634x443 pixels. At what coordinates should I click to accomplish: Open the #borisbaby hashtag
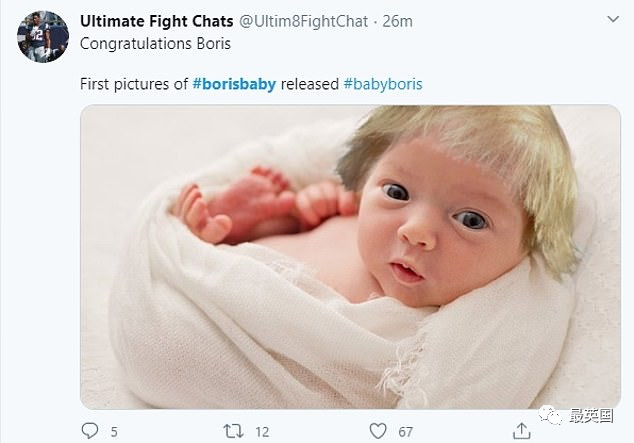point(236,84)
